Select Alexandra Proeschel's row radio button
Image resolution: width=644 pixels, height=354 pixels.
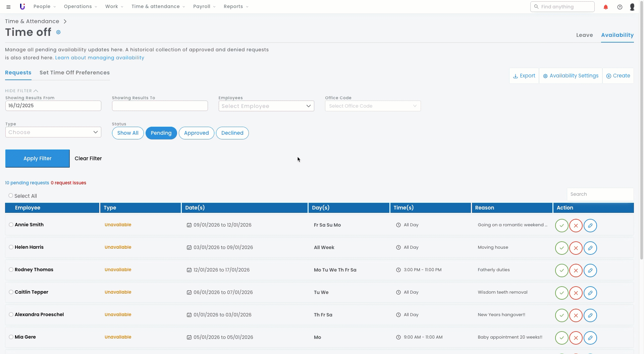[x=11, y=314]
